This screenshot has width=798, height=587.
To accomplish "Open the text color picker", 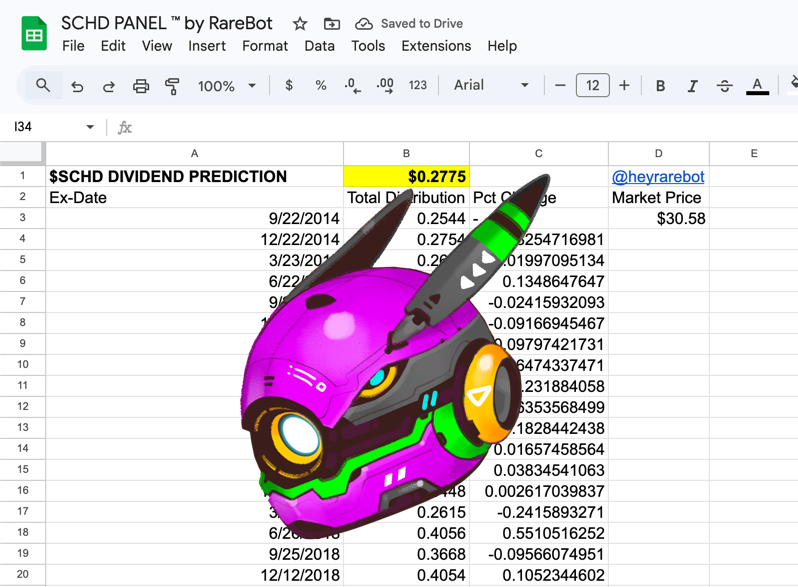I will click(757, 86).
